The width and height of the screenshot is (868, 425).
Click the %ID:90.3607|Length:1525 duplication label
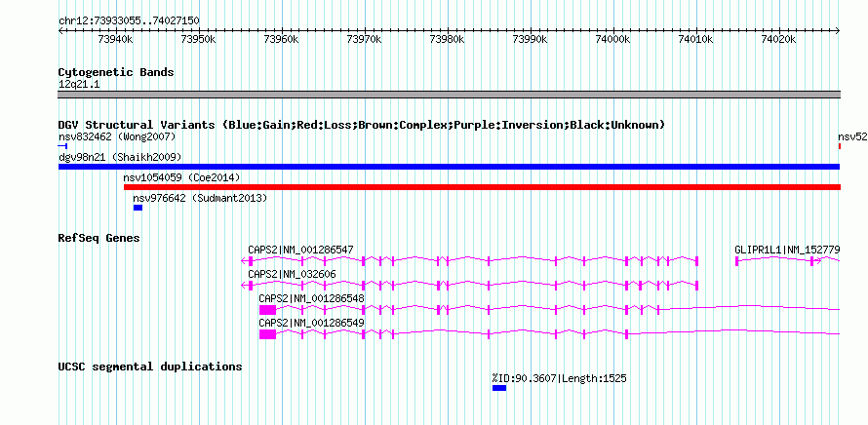click(559, 378)
